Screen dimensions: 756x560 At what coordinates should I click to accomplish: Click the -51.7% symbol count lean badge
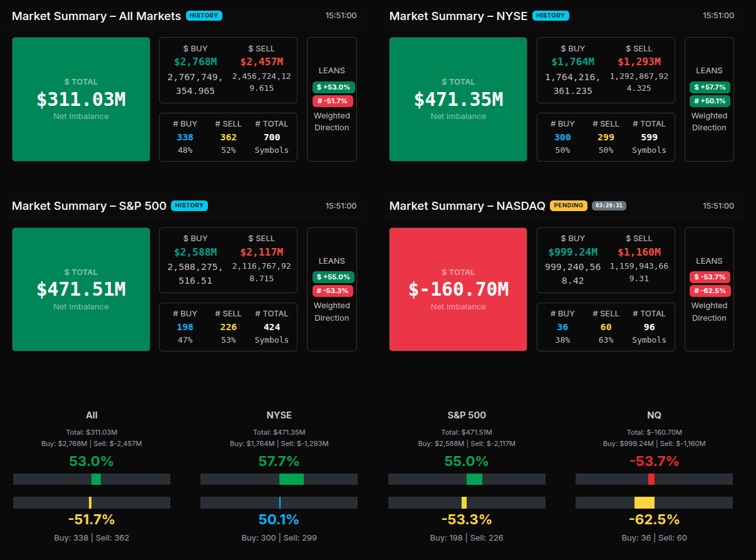point(333,101)
